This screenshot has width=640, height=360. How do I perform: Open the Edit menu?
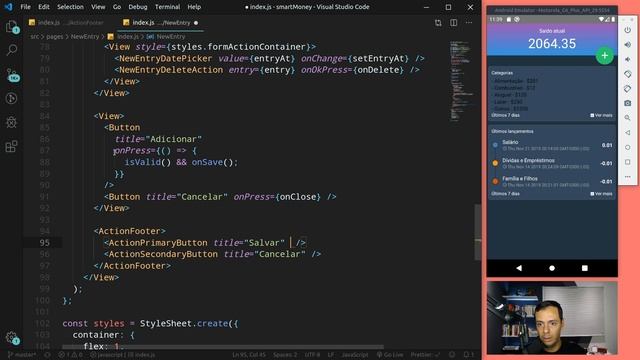point(44,7)
